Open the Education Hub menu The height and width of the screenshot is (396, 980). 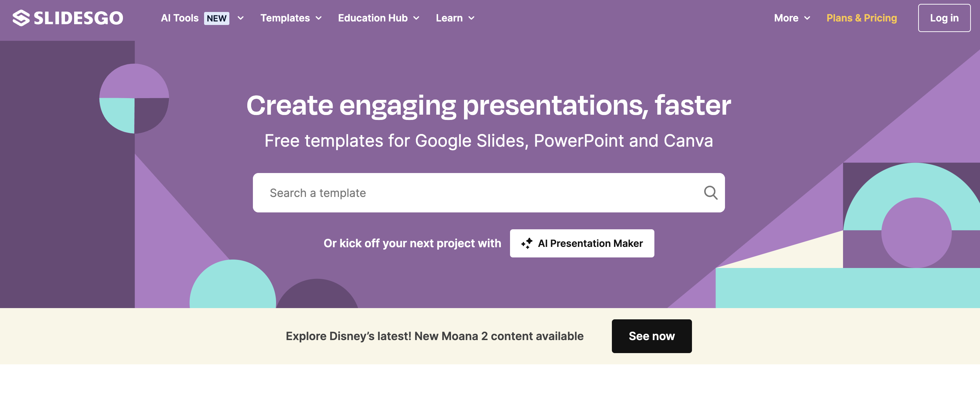(373, 18)
